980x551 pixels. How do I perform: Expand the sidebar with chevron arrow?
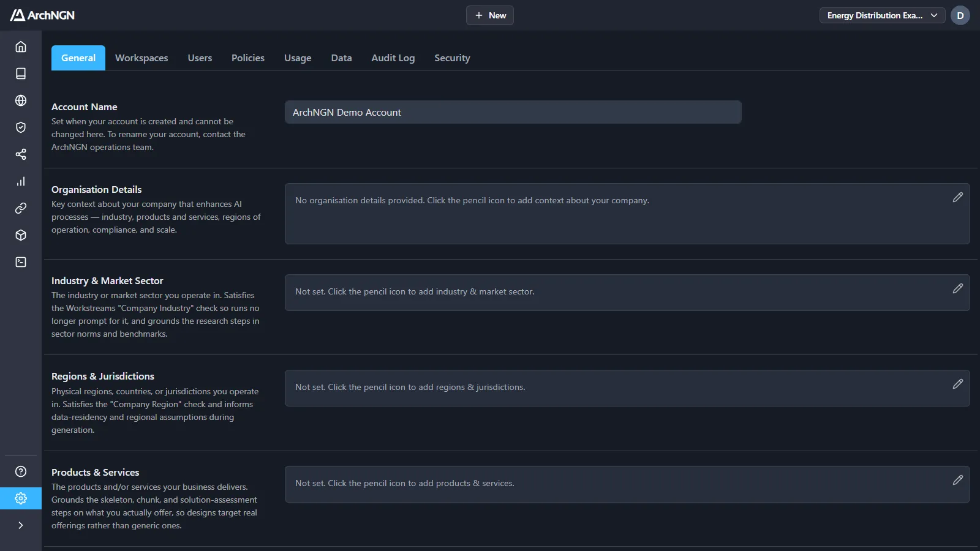click(x=21, y=525)
